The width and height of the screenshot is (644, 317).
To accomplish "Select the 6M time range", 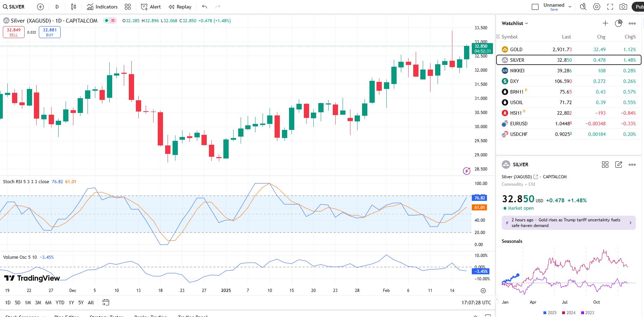I will pyautogui.click(x=48, y=303).
